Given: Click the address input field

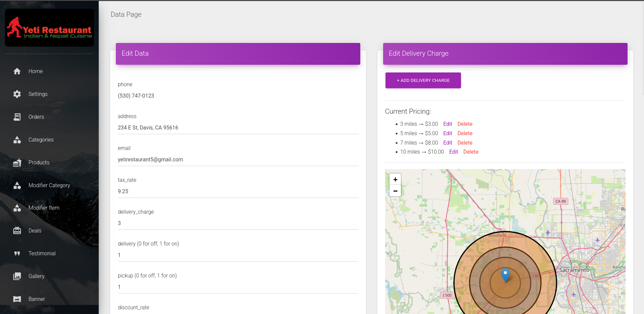Looking at the screenshot, I should (x=238, y=127).
